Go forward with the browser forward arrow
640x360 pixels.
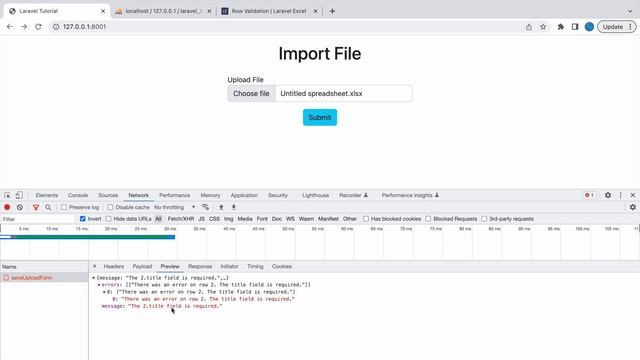click(24, 27)
